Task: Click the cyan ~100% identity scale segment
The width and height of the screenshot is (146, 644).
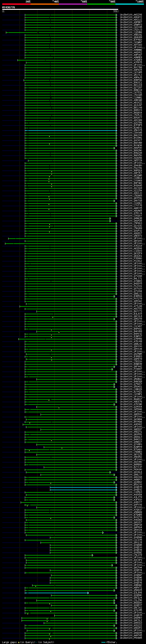Action: pos(130,4)
